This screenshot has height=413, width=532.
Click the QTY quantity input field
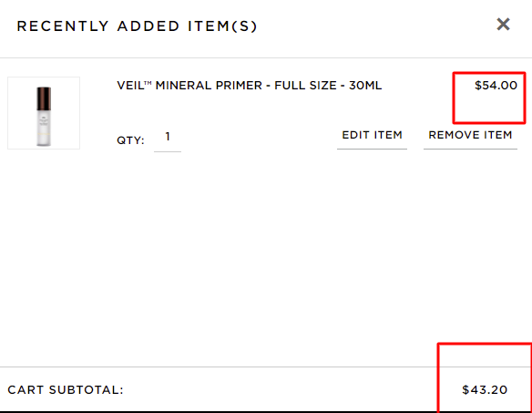coord(168,139)
